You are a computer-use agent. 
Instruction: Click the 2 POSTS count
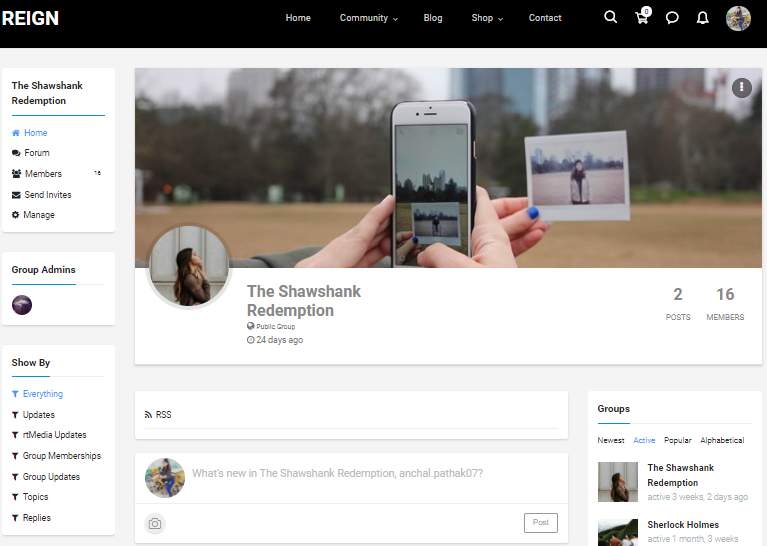[678, 304]
